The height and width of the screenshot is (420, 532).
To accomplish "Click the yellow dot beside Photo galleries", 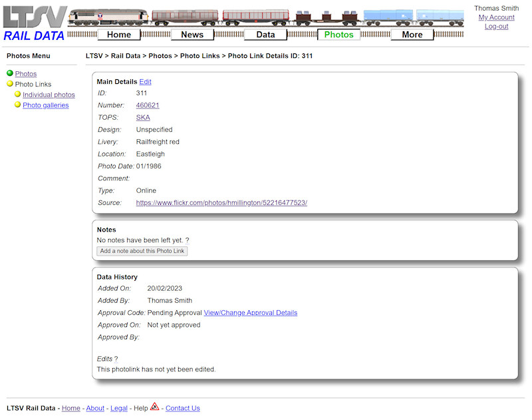I will (x=17, y=105).
